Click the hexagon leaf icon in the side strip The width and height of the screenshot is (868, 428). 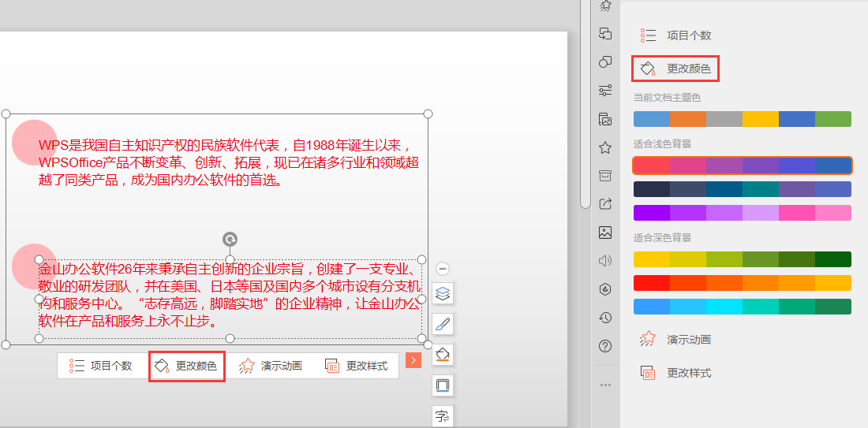(605, 289)
